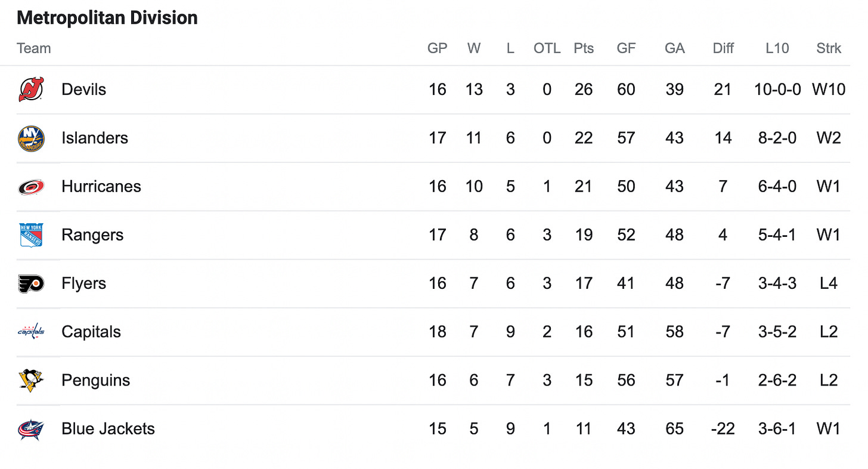Click the Philadelphia Flyers logo
This screenshot has height=469, width=868.
[x=31, y=283]
